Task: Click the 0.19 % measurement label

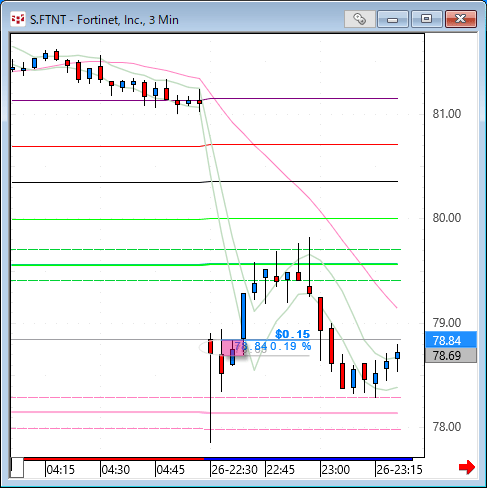Action: [290, 346]
